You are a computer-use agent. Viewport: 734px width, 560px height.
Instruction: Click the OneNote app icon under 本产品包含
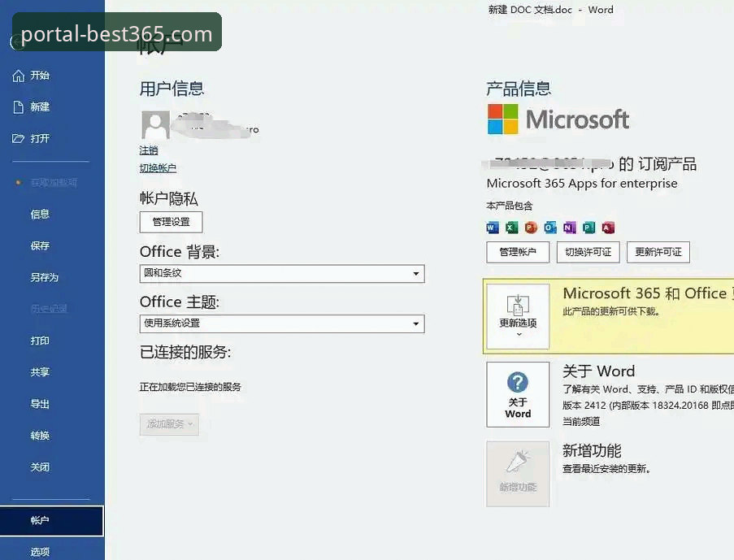tap(569, 228)
